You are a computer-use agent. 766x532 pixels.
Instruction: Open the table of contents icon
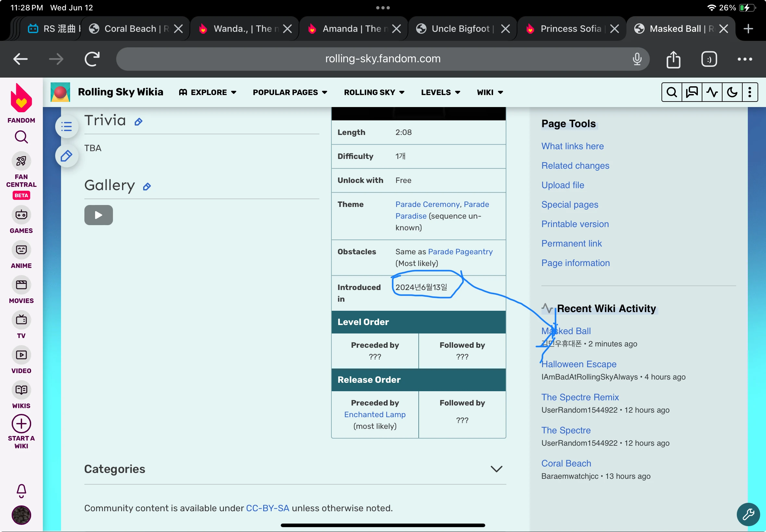[66, 126]
